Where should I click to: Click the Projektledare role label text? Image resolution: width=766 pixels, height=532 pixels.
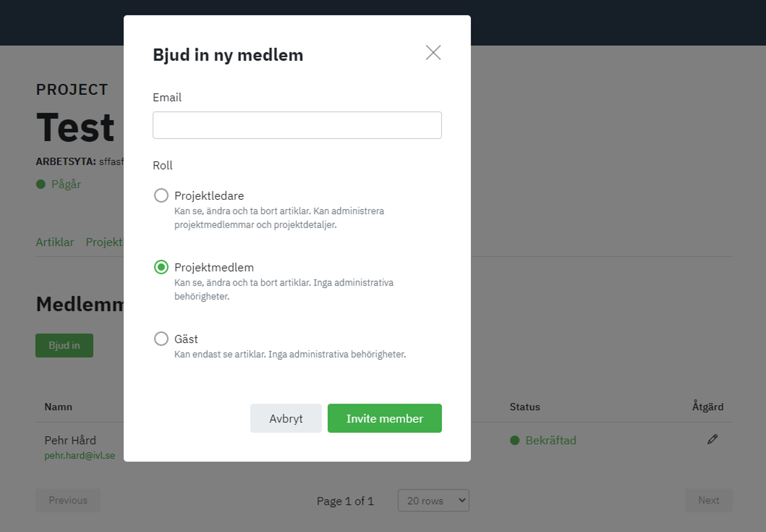coord(209,196)
